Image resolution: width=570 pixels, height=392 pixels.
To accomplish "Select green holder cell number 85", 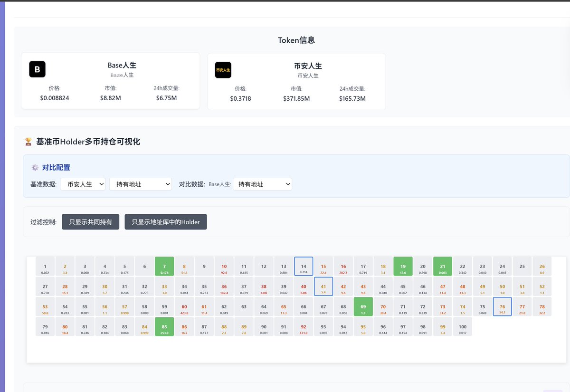I will [164, 327].
